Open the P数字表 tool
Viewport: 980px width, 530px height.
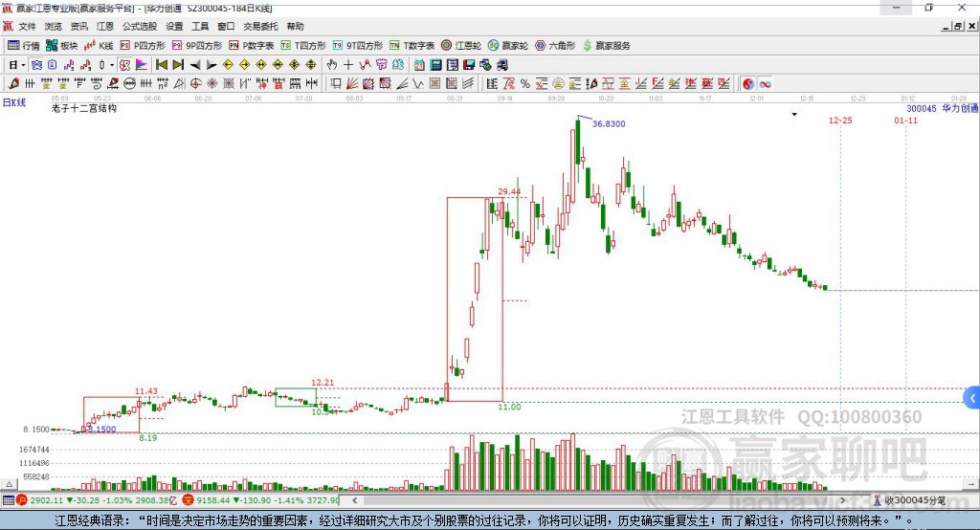252,46
